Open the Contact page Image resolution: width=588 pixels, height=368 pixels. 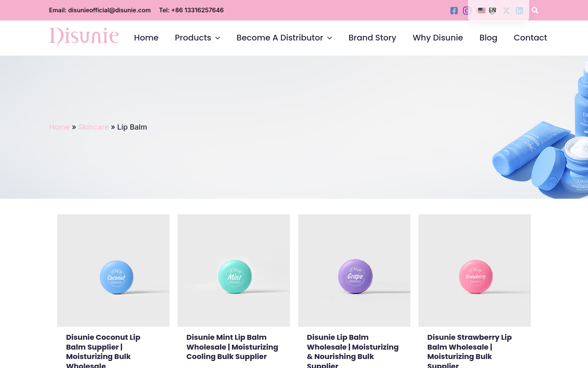[x=530, y=38]
